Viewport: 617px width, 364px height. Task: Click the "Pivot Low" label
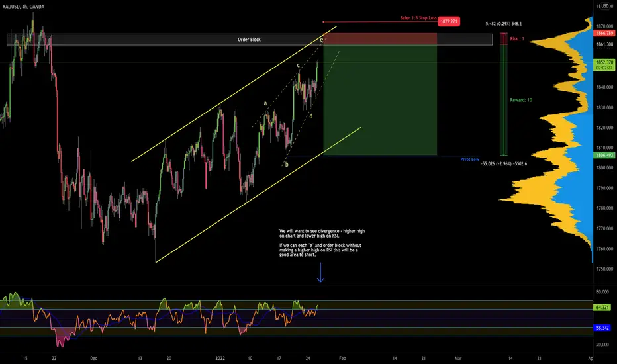pos(470,159)
